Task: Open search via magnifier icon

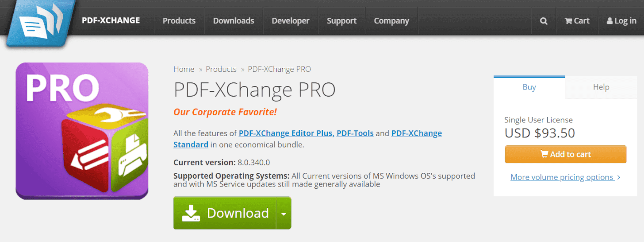Action: 544,21
